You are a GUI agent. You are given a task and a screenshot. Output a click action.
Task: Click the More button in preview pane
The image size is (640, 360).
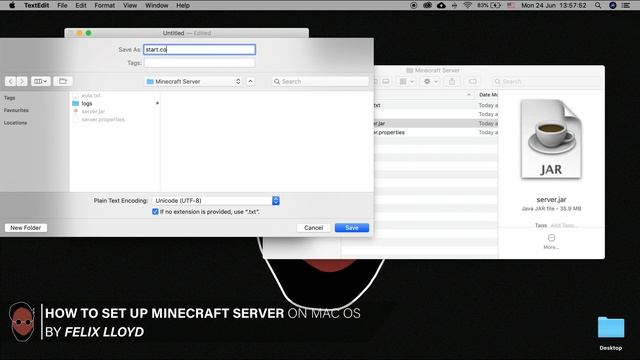[551, 241]
